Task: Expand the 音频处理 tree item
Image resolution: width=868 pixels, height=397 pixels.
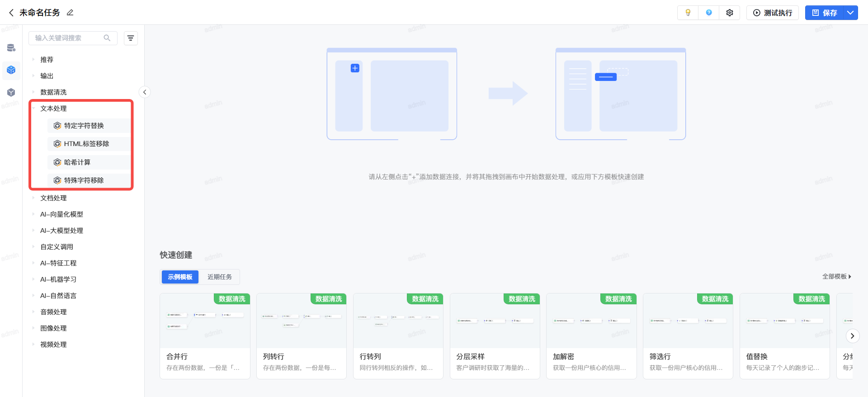Action: tap(33, 312)
